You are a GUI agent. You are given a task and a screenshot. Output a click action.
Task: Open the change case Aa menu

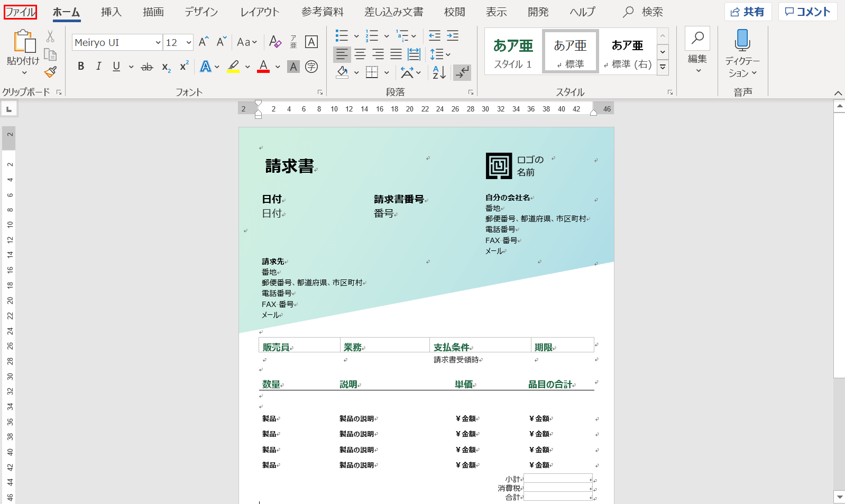point(247,42)
